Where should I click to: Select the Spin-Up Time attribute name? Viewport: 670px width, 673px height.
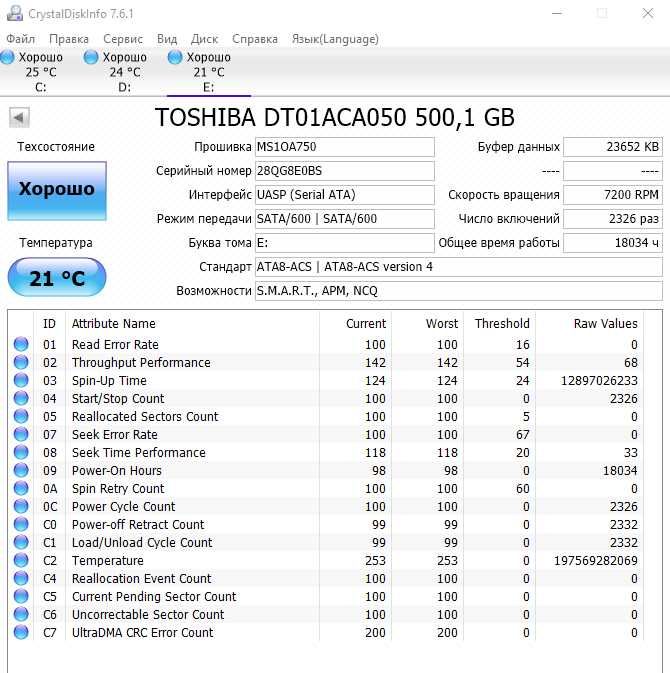click(109, 380)
